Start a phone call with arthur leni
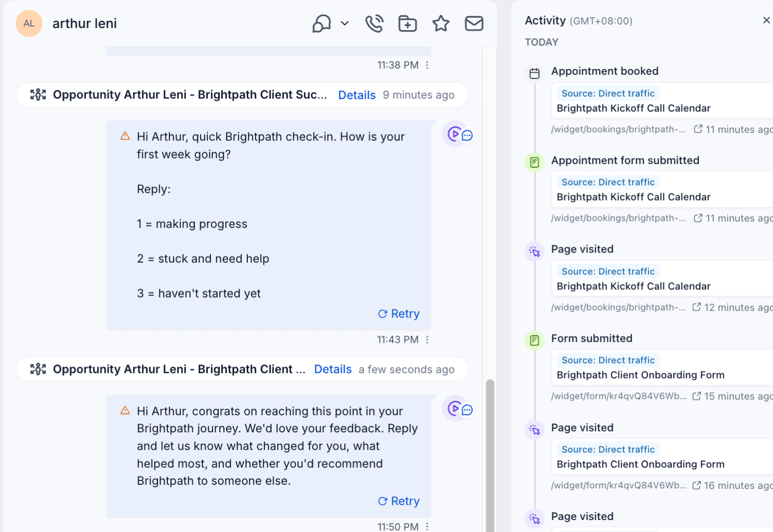Viewport: 773px width, 532px height. coord(374,23)
